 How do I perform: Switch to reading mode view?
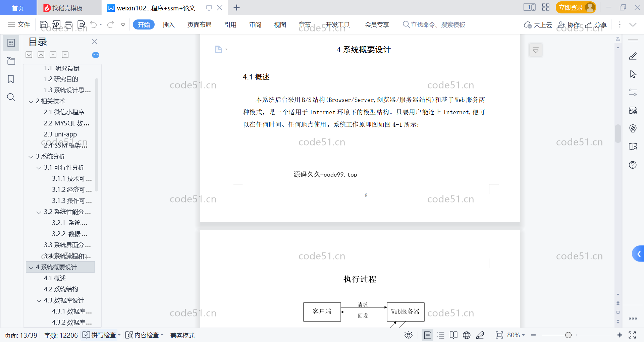453,335
